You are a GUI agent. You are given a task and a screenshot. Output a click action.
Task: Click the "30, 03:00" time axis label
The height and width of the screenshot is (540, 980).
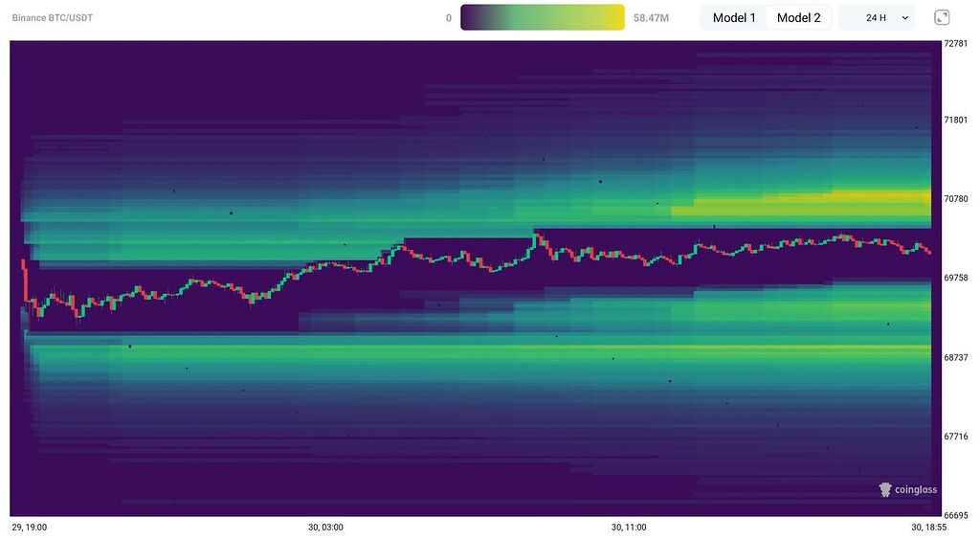pyautogui.click(x=325, y=528)
